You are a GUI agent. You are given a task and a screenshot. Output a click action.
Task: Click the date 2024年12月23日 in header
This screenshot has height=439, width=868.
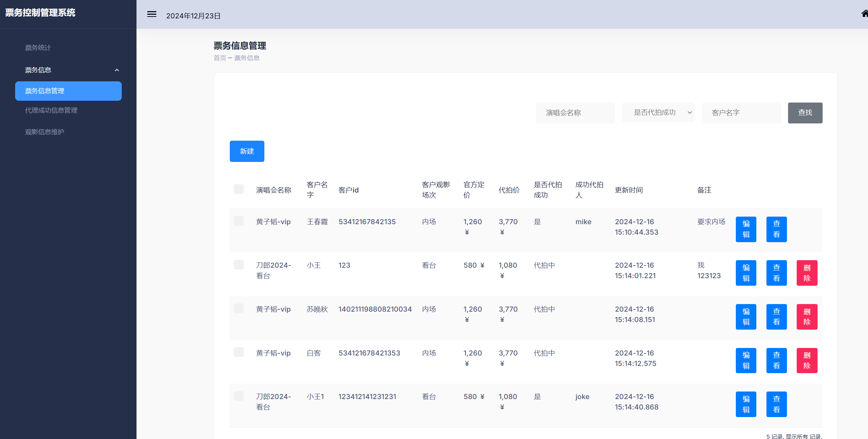tap(193, 16)
